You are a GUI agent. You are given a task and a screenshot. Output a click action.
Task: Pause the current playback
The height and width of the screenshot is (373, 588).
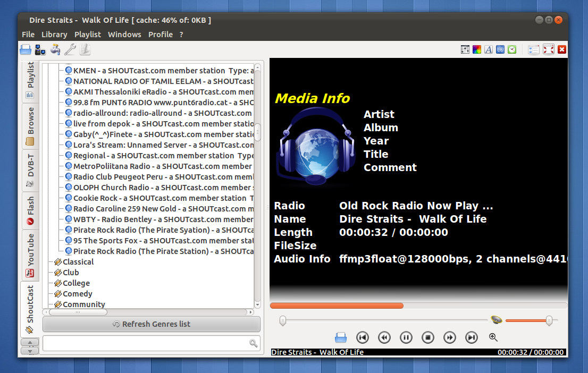[406, 337]
